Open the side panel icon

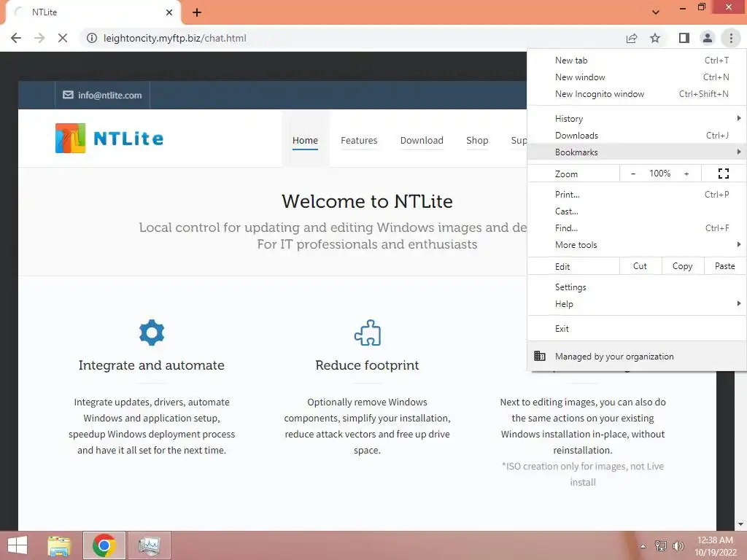pos(684,38)
